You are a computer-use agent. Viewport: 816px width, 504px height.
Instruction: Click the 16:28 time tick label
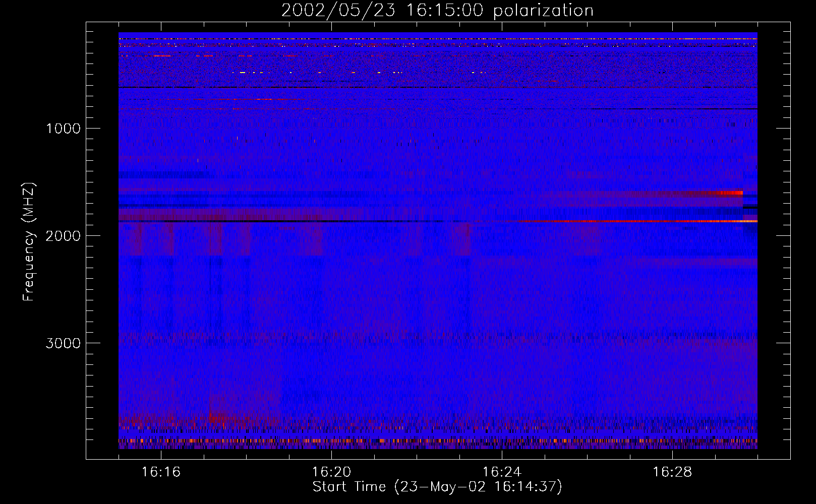tap(672, 472)
